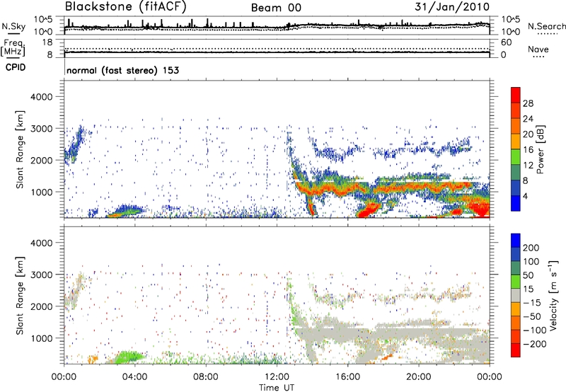Click the '1000' tick in the power panel
The height and width of the screenshot is (392, 566).
click(x=41, y=192)
